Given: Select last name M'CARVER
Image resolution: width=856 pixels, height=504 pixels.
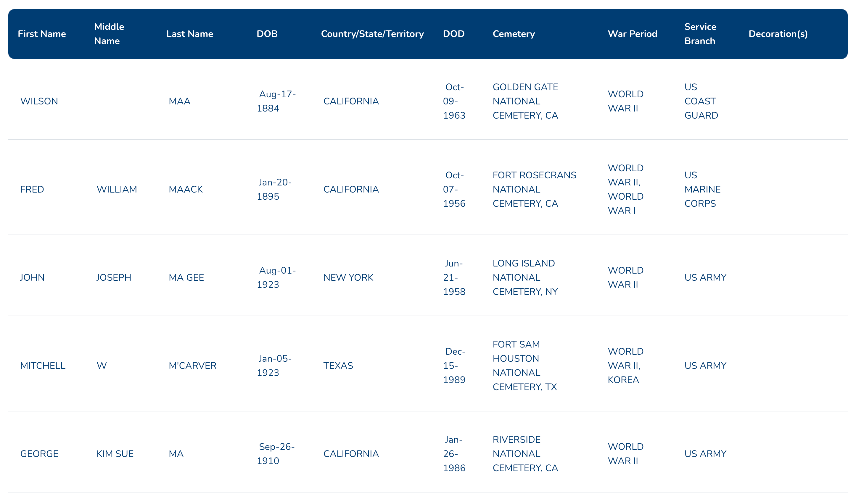Looking at the screenshot, I should point(192,366).
